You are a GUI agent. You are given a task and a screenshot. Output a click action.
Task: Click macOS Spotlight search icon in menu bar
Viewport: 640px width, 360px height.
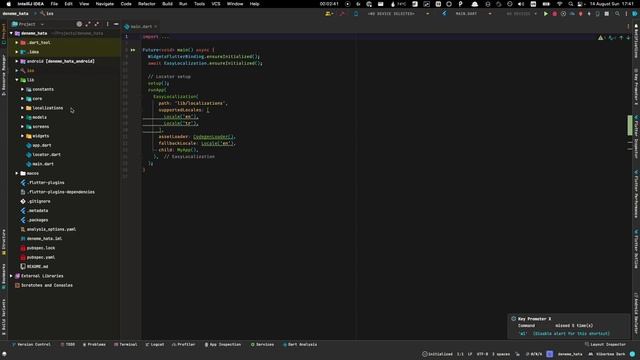pyautogui.click(x=571, y=4)
